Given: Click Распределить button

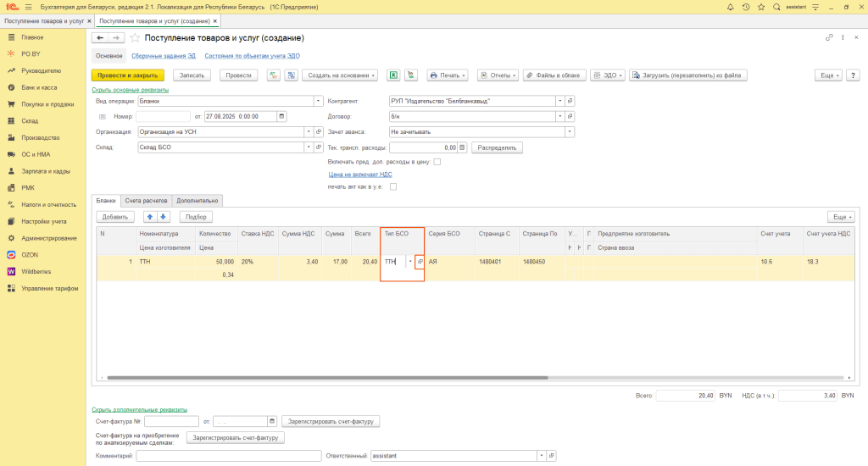Looking at the screenshot, I should (497, 147).
